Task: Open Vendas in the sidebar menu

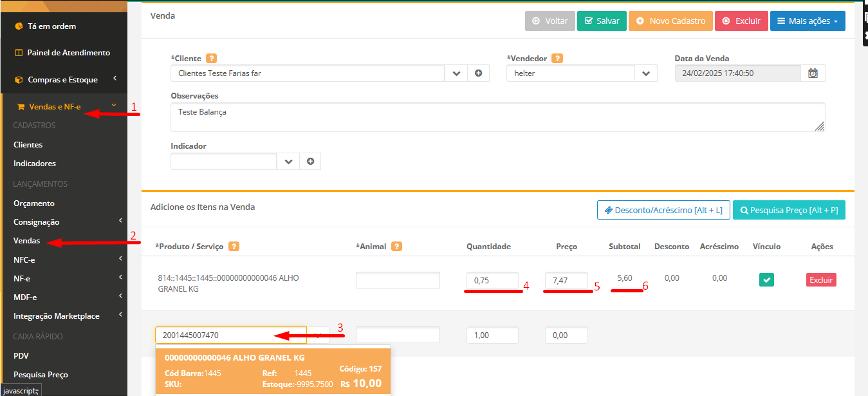Action: 27,241
